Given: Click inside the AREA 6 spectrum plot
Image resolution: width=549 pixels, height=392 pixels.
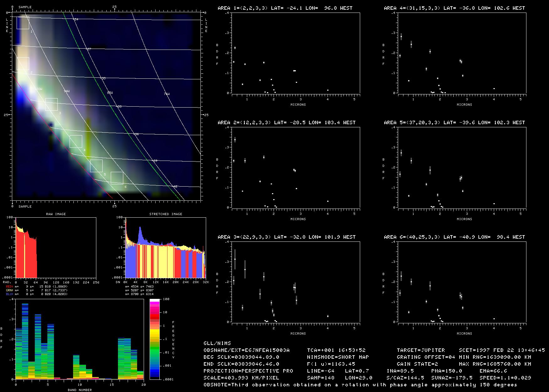Looking at the screenshot, I should coord(462,282).
